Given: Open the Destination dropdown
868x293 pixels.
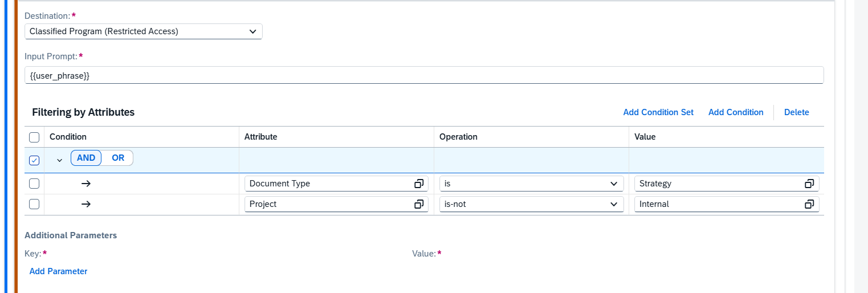Looking at the screenshot, I should (144, 31).
